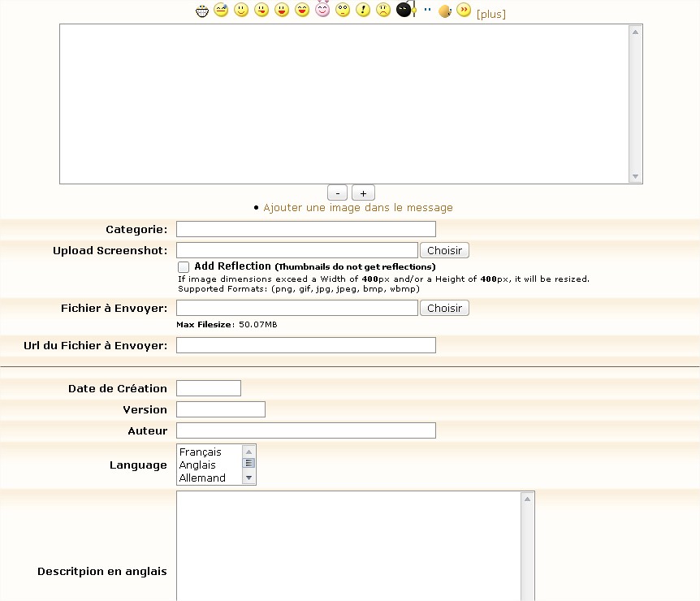Focus the Auteur text field
The width and height of the screenshot is (700, 601).
point(305,430)
